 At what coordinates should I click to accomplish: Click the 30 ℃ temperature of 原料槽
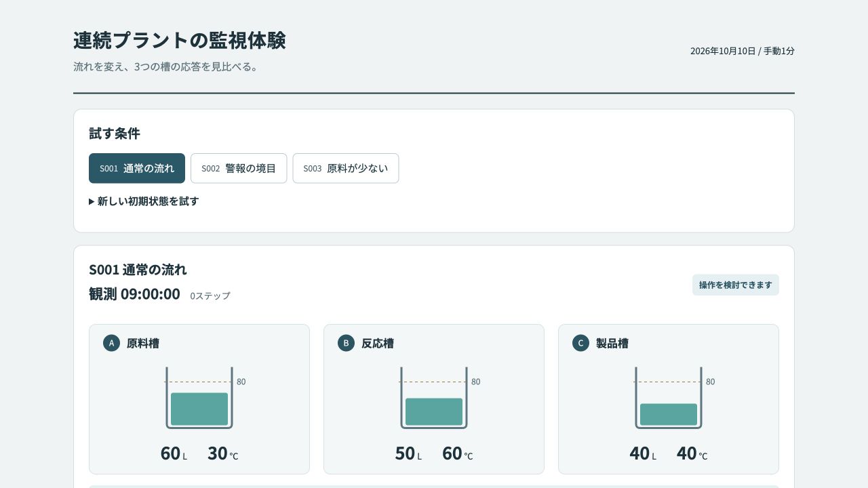223,453
